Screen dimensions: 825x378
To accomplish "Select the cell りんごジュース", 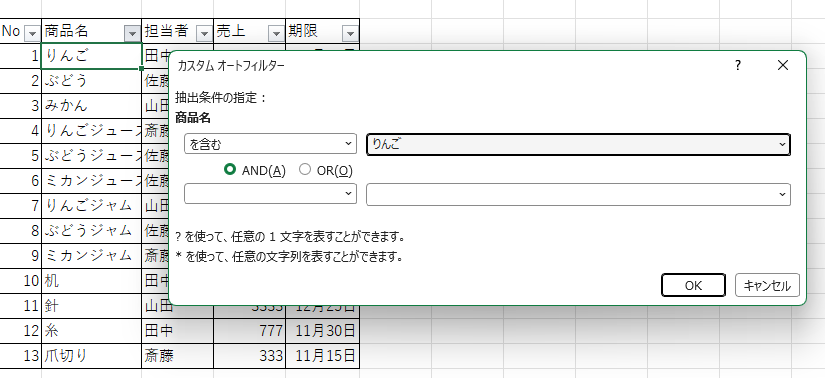I will tap(91, 131).
